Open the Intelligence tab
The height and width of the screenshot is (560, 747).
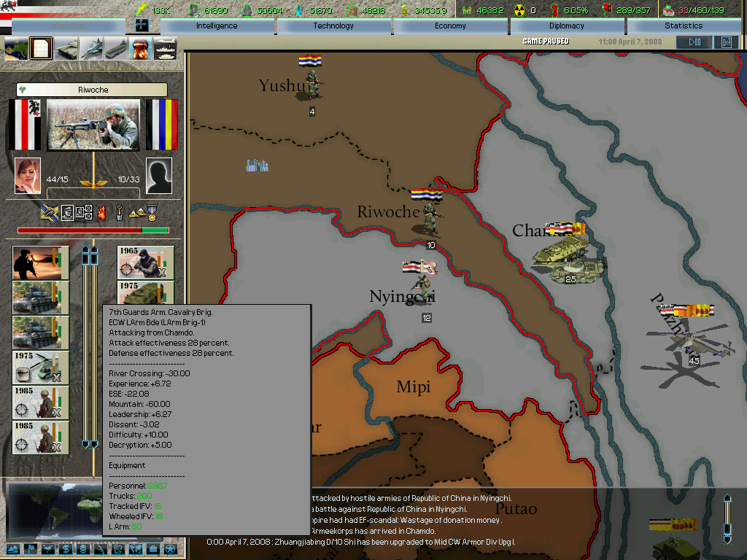pyautogui.click(x=217, y=26)
